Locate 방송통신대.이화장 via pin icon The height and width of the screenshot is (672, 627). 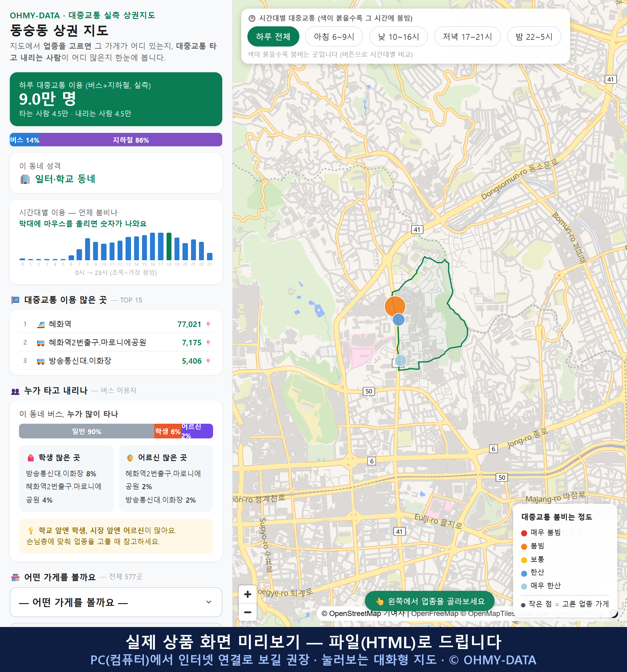coord(208,361)
